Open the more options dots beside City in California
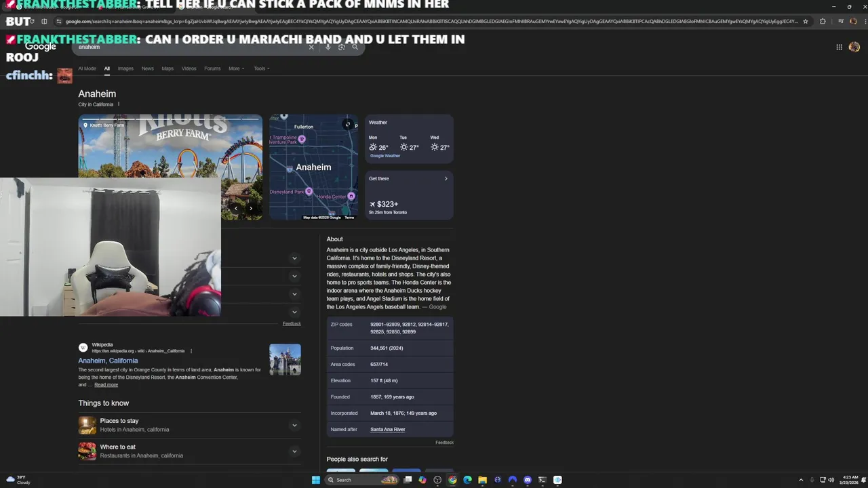 pyautogui.click(x=119, y=104)
